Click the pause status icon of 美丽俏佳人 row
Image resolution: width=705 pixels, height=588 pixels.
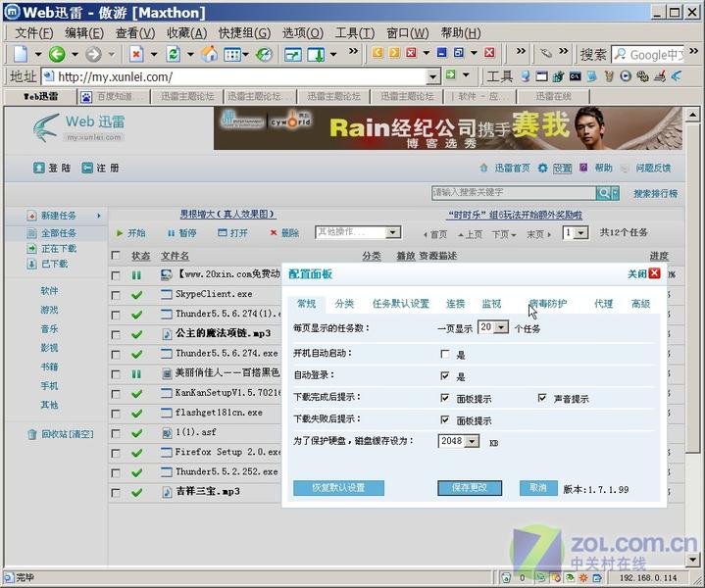pyautogui.click(x=136, y=374)
